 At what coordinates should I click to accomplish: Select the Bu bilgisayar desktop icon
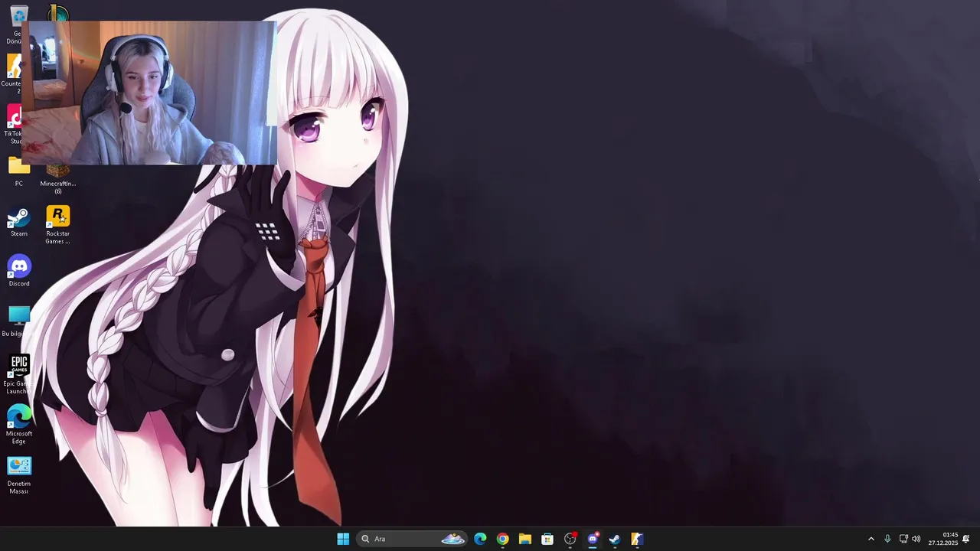coord(19,321)
